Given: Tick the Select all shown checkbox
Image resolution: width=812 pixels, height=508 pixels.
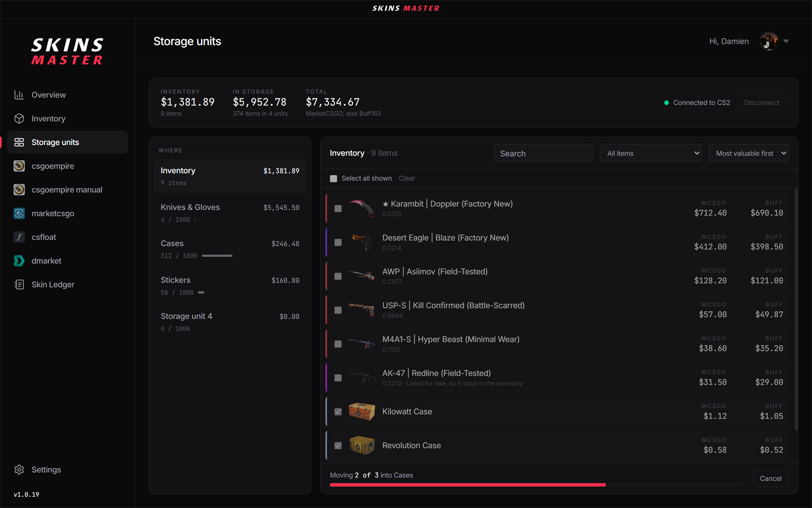Looking at the screenshot, I should pos(333,178).
